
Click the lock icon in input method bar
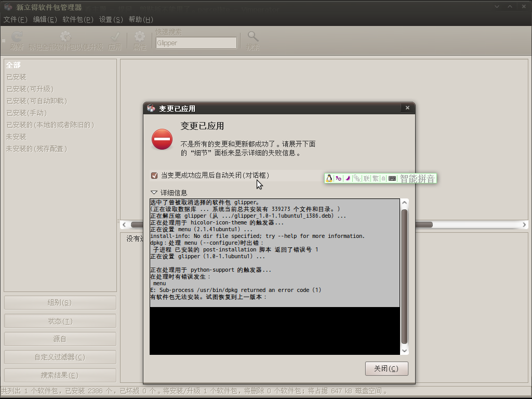coord(383,179)
